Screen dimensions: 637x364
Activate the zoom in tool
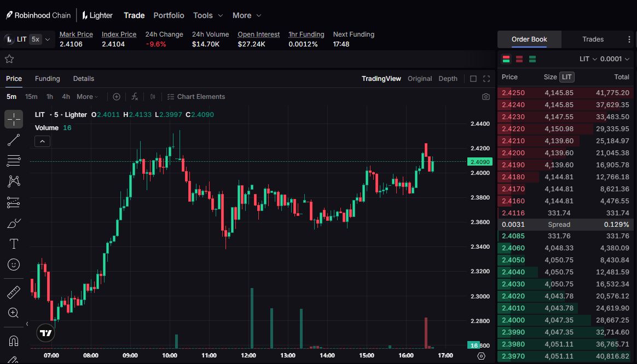(13, 313)
